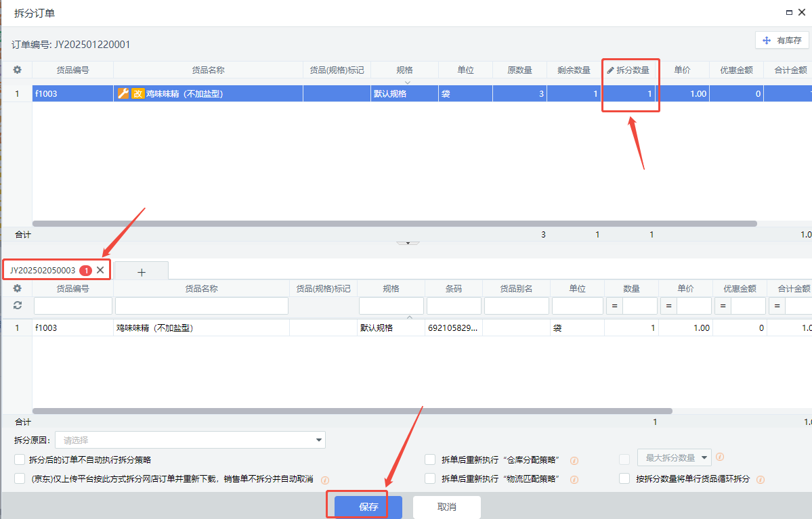
Task: Close the JY202502050003 split tab
Action: tap(100, 270)
